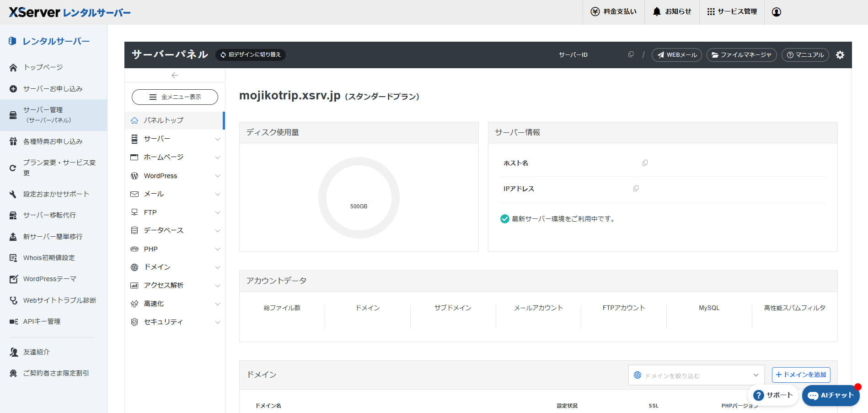868x413 pixels.
Task: Expand the セキュリティ menu section
Action: pyautogui.click(x=175, y=322)
